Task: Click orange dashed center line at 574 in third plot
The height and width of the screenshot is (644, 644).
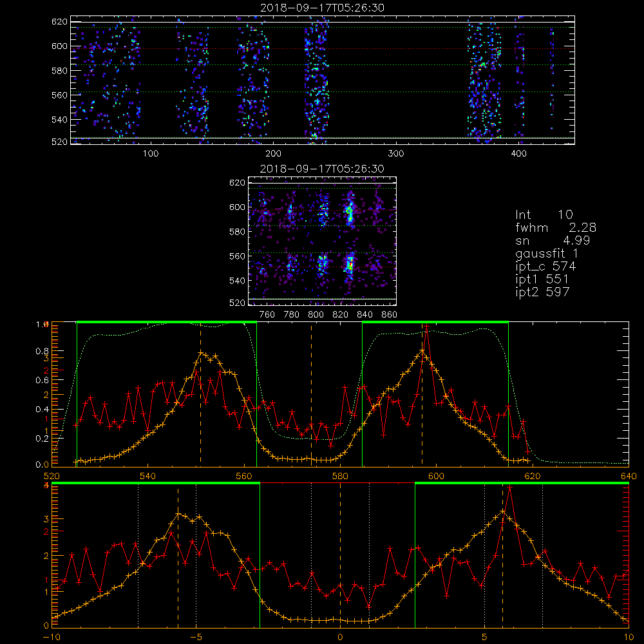Action: click(x=311, y=394)
